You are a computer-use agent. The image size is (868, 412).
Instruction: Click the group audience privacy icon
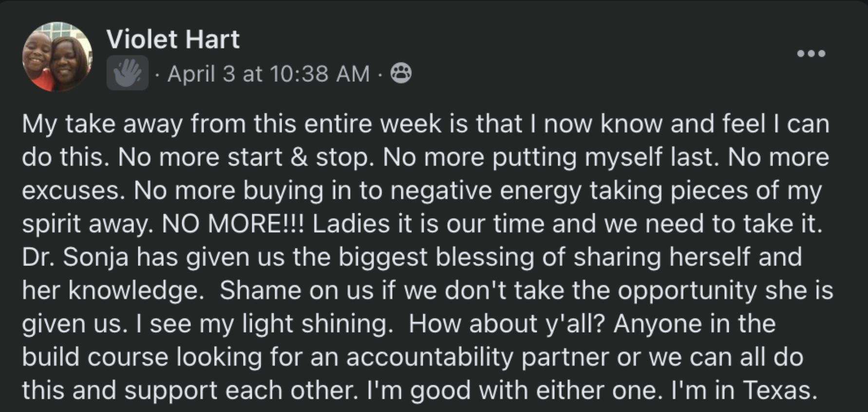[x=401, y=74]
